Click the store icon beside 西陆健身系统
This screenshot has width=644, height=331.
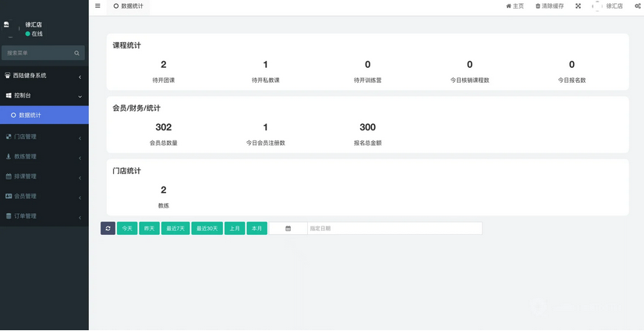pyautogui.click(x=7, y=75)
